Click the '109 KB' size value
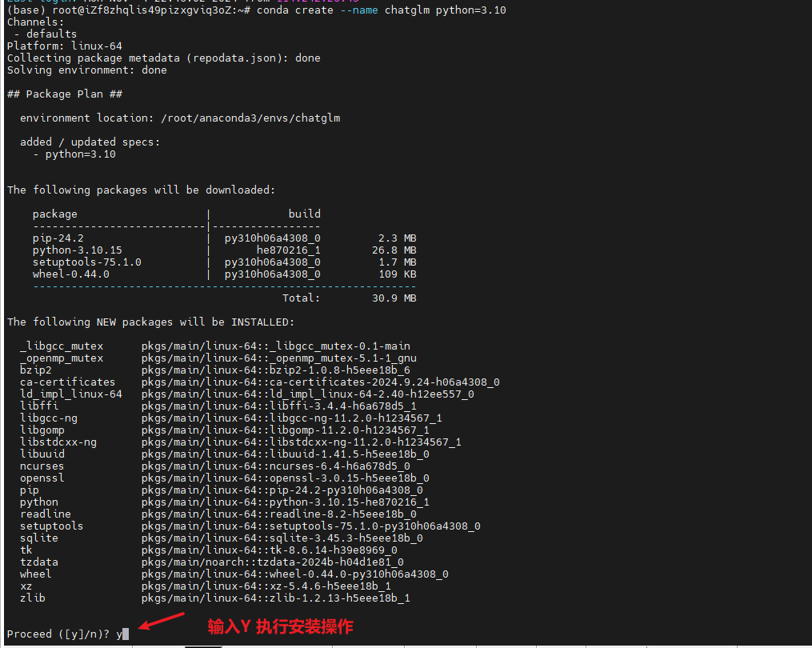 click(x=397, y=274)
